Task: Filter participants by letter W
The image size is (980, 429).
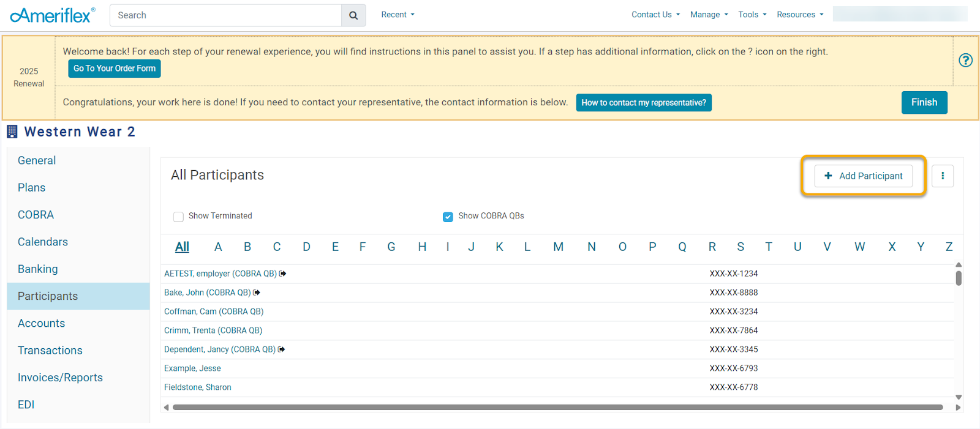Action: pyautogui.click(x=860, y=247)
